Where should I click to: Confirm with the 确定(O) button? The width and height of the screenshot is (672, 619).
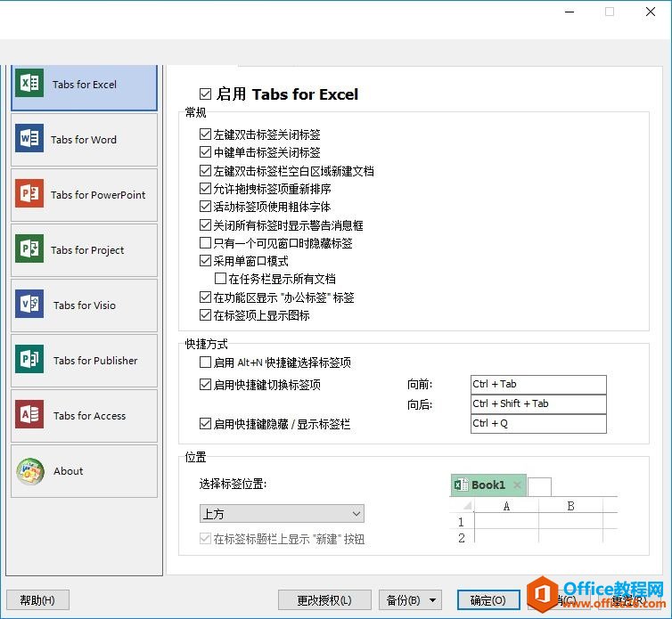click(x=488, y=600)
